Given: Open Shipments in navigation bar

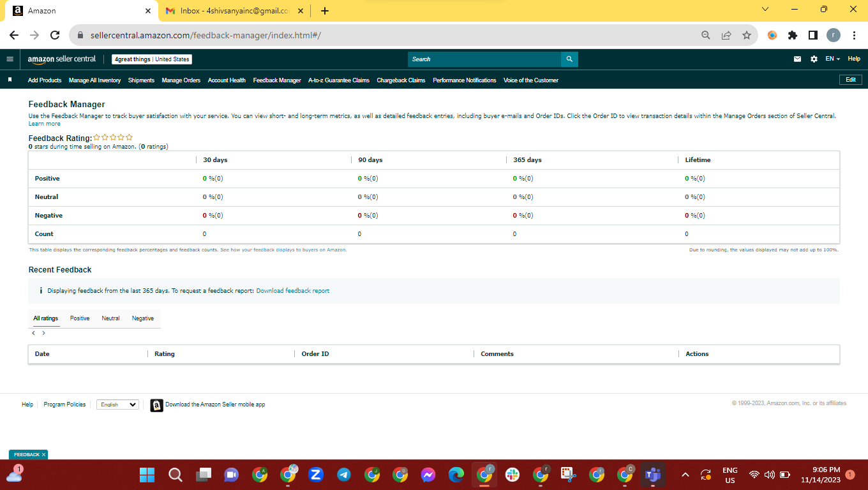Looking at the screenshot, I should (x=141, y=80).
